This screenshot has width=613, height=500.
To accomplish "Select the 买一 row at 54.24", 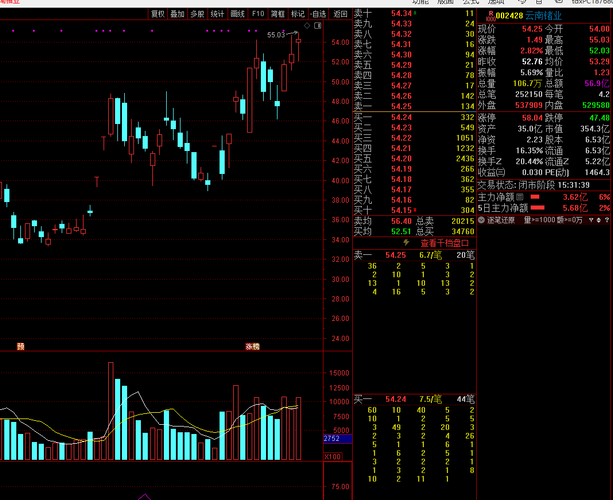I will click(414, 117).
